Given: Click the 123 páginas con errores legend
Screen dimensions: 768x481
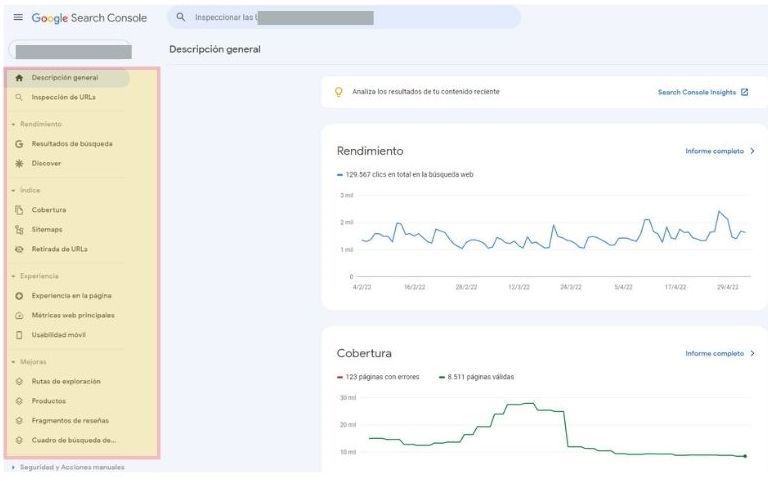Looking at the screenshot, I should click(x=378, y=377).
